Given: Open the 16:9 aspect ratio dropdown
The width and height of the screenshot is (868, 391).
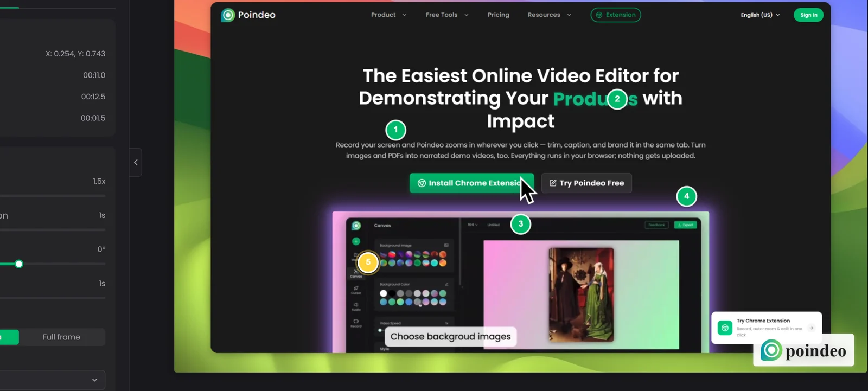Looking at the screenshot, I should [x=473, y=225].
